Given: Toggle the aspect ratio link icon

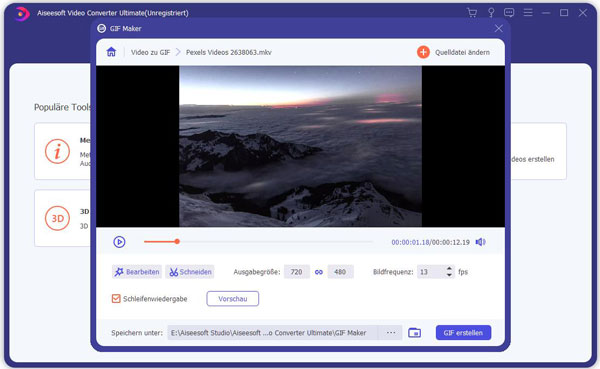Looking at the screenshot, I should click(x=319, y=272).
